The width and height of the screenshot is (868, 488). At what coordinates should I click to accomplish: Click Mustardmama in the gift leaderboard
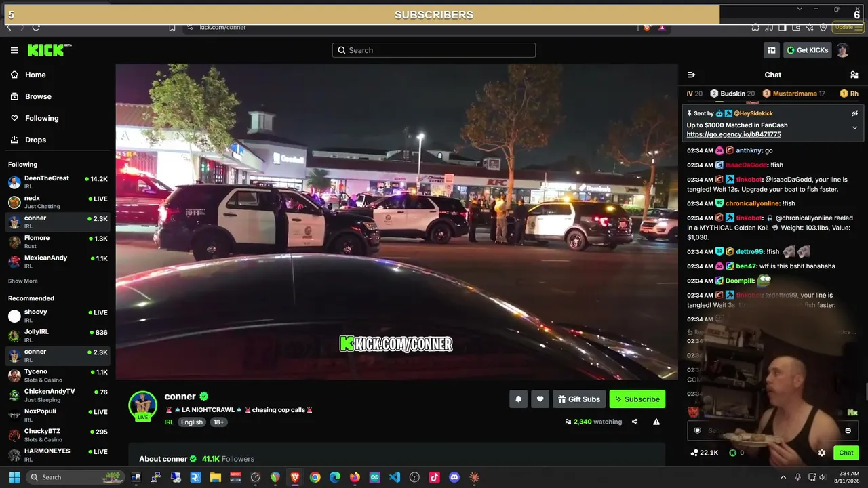click(x=794, y=94)
